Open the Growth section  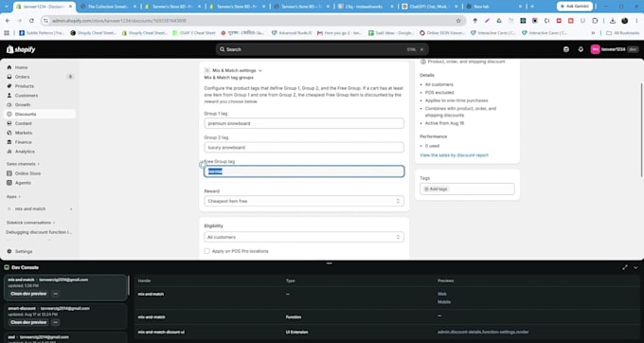(23, 105)
